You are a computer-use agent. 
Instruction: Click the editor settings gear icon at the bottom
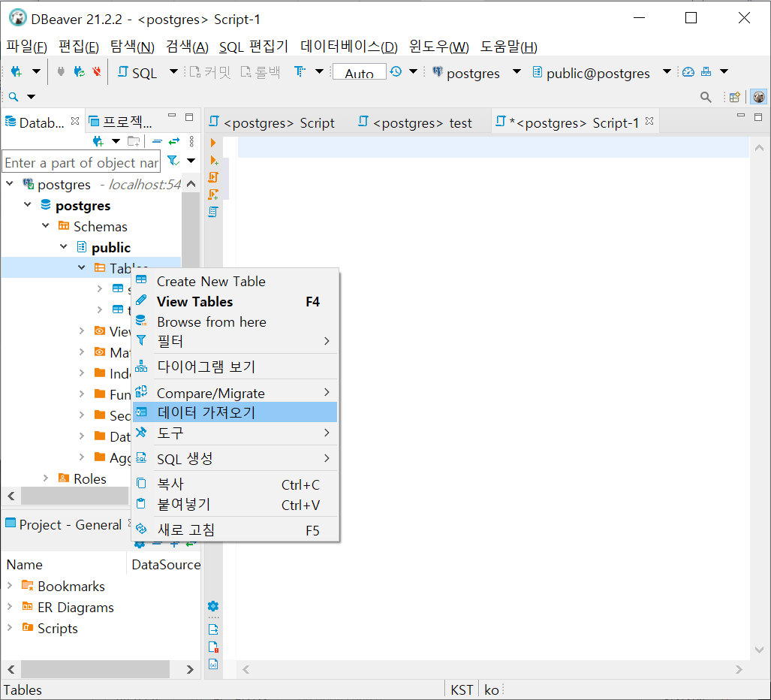213,606
